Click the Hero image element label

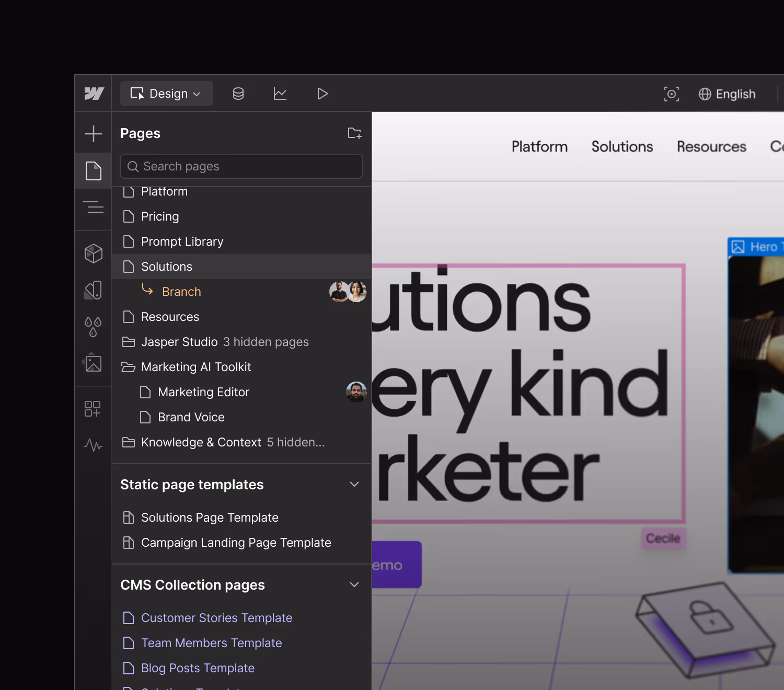(756, 247)
